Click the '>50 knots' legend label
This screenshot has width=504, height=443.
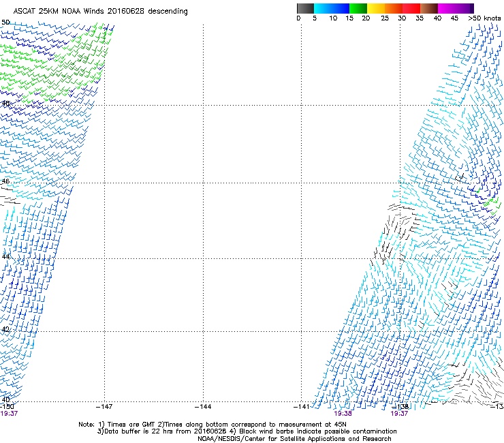[484, 18]
